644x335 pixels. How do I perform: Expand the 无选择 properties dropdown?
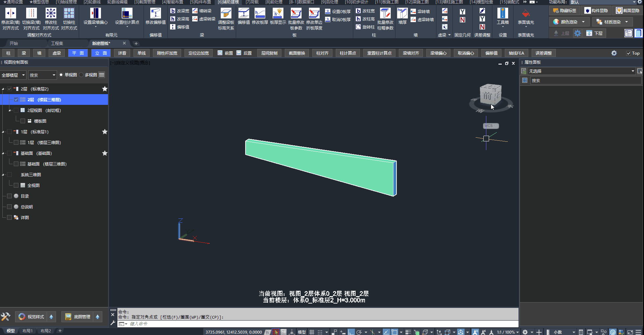pos(633,71)
